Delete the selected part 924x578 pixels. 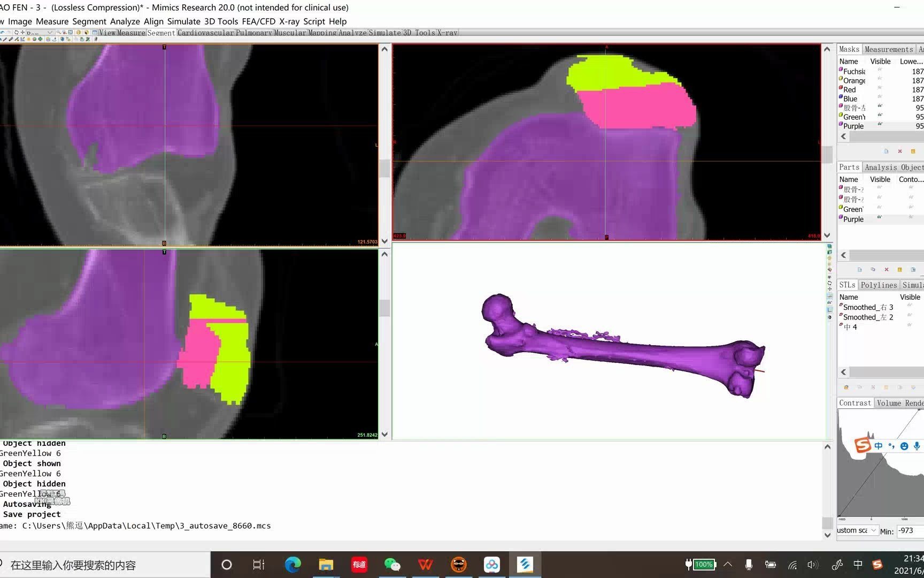pos(887,270)
